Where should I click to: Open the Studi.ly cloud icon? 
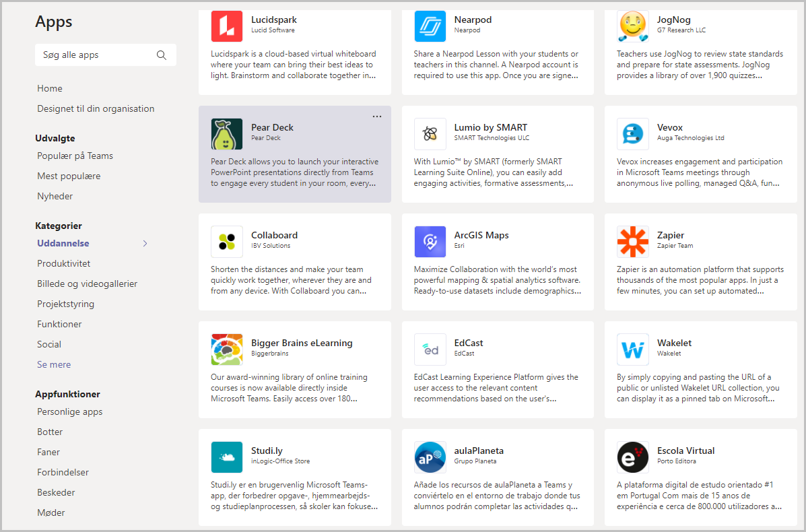pos(227,457)
